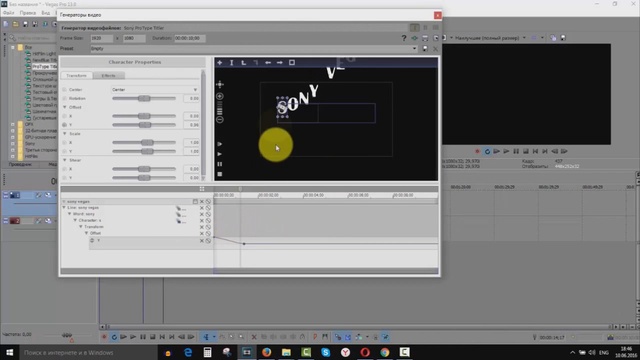Click the Y keyframe point on the timeline
This screenshot has width=640, height=360.
tap(244, 244)
